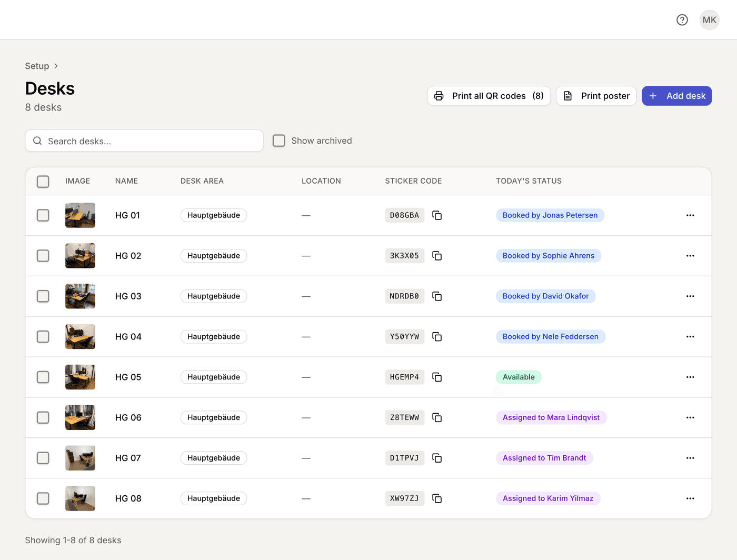
Task: Tick the select-all desks header checkbox
Action: coord(43,182)
